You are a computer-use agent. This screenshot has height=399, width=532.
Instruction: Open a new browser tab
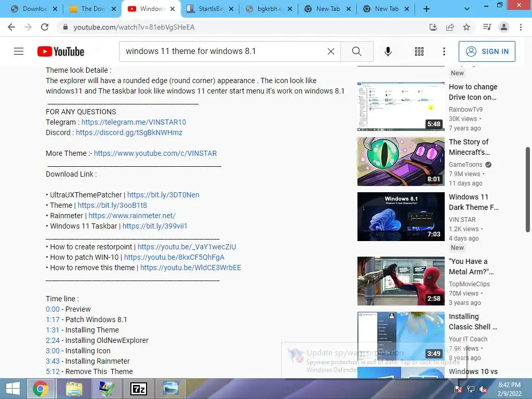click(x=427, y=9)
